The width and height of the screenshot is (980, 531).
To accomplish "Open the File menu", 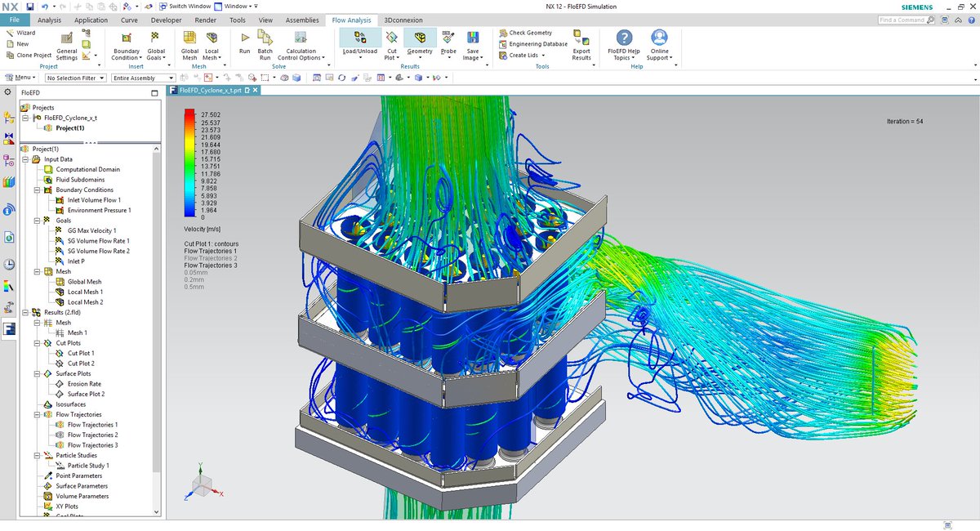I will pos(14,20).
